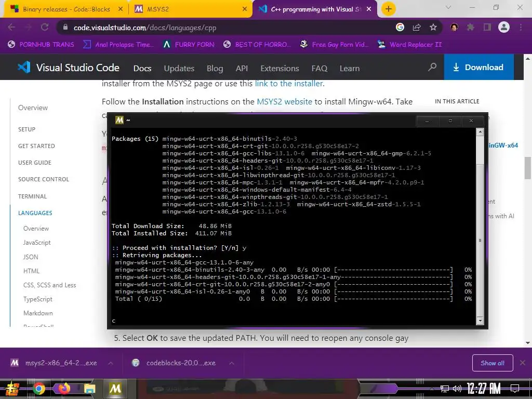Click the Visual Studio Code logo
The image size is (532, 399).
point(69,68)
